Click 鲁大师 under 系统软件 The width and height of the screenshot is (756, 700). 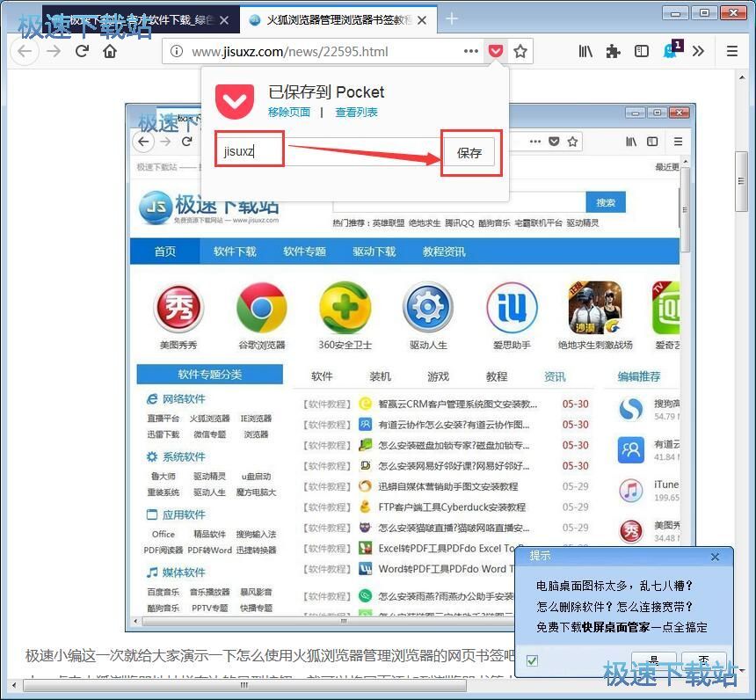click(163, 476)
